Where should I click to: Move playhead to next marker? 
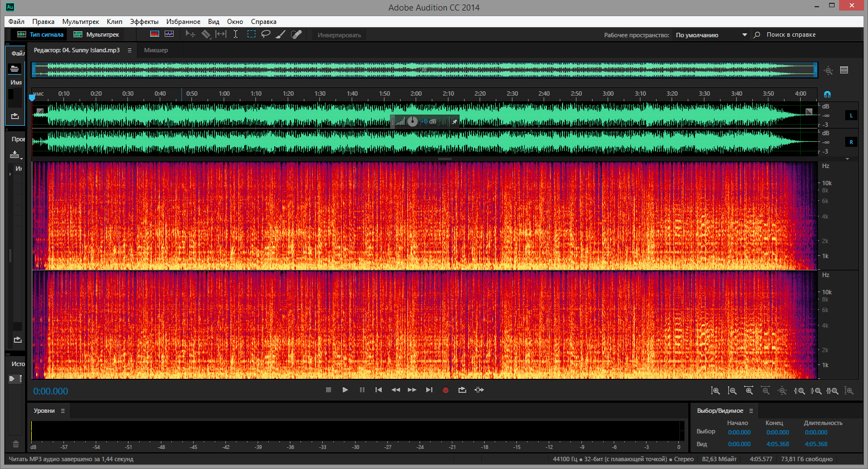click(x=429, y=390)
